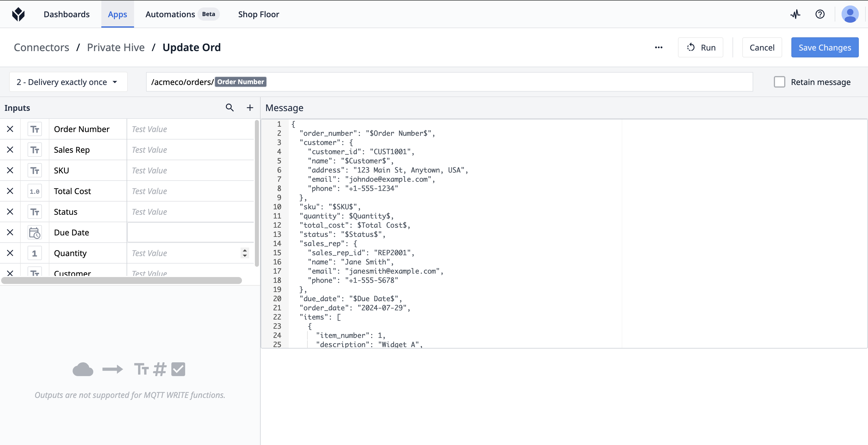Viewport: 868px width, 445px height.
Task: Click message line with "customer_id" value
Action: click(361, 152)
